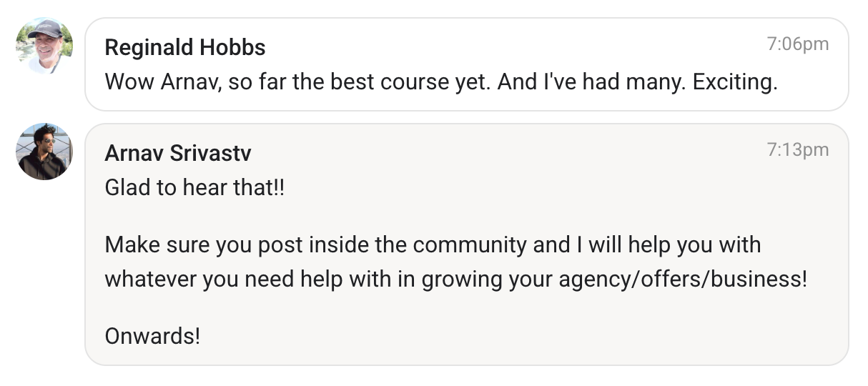Click the text "agency/offers/business!"
The image size is (868, 386).
point(682,279)
